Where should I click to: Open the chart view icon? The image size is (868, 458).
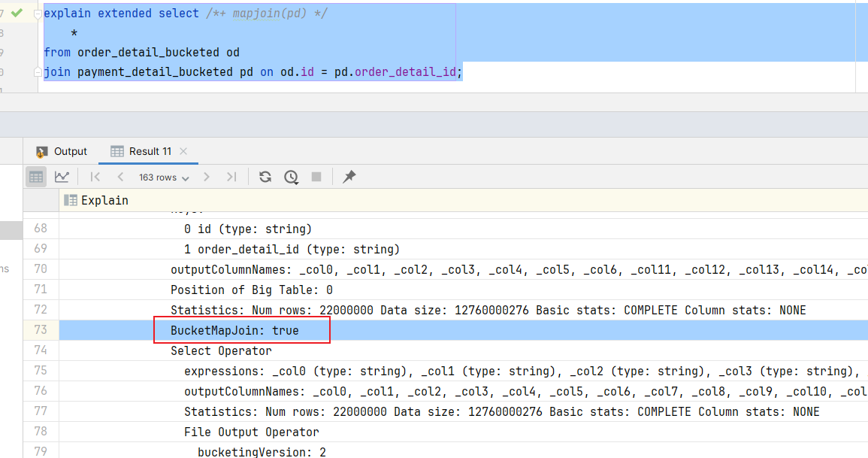[62, 177]
